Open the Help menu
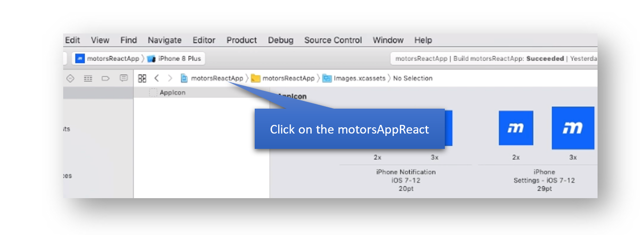Viewport: 644px width, 235px height. (423, 40)
